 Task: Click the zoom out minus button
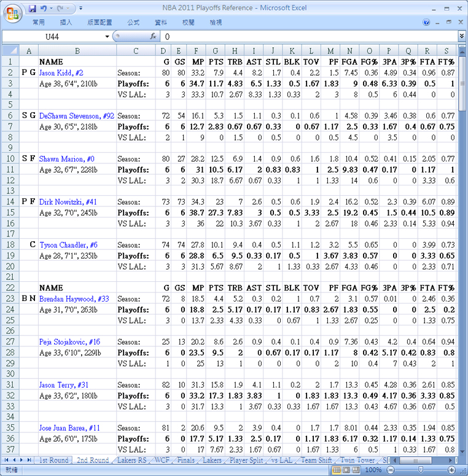pos(391,470)
